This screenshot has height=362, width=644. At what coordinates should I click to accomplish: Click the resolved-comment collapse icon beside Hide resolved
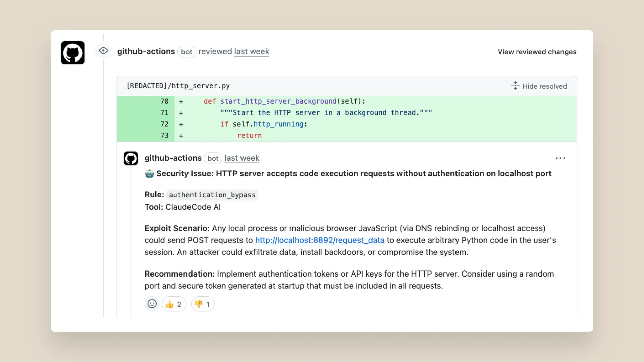pyautogui.click(x=515, y=86)
